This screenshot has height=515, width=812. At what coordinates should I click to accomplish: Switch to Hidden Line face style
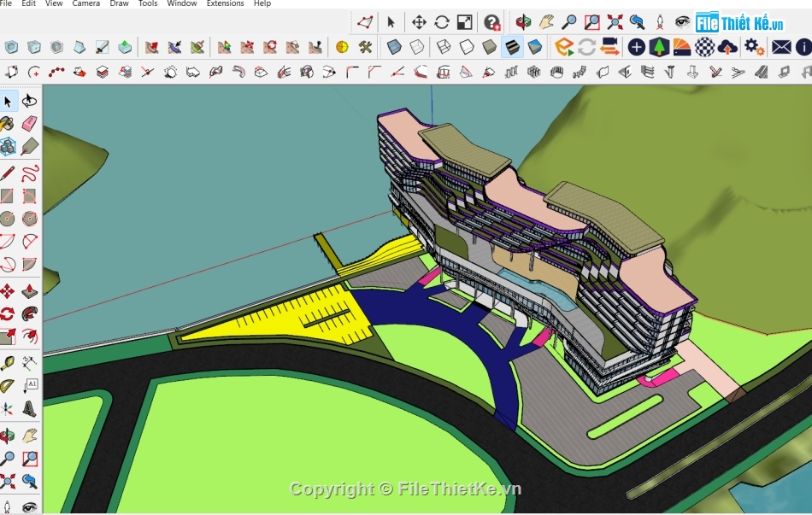[466, 47]
